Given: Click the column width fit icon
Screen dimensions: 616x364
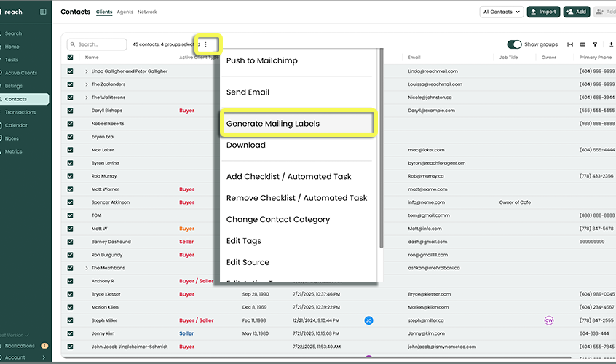Looking at the screenshot, I should 570,44.
